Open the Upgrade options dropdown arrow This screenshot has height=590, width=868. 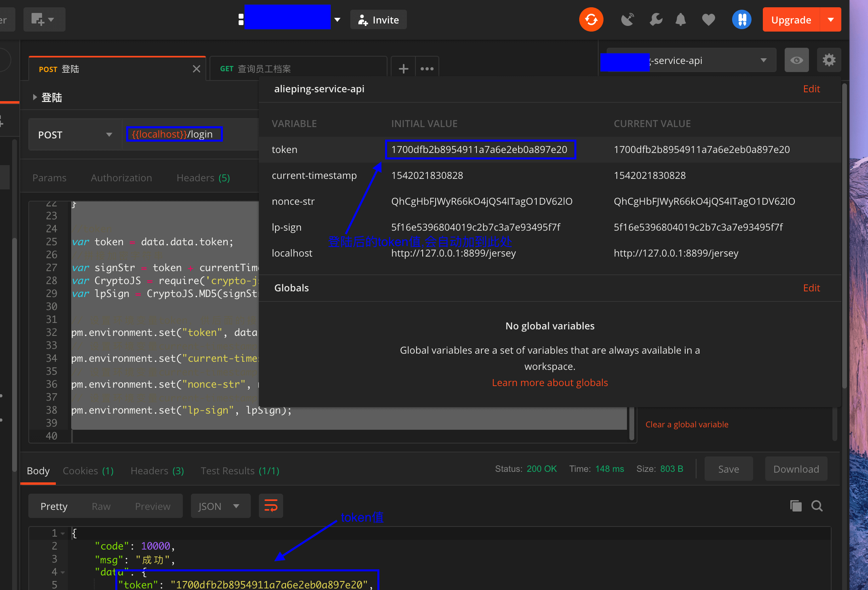(x=831, y=19)
